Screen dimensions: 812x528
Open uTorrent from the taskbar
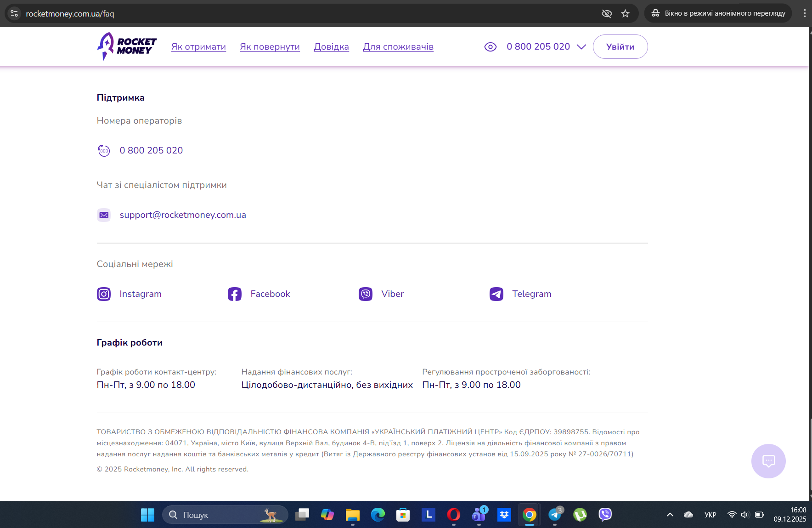click(x=580, y=515)
